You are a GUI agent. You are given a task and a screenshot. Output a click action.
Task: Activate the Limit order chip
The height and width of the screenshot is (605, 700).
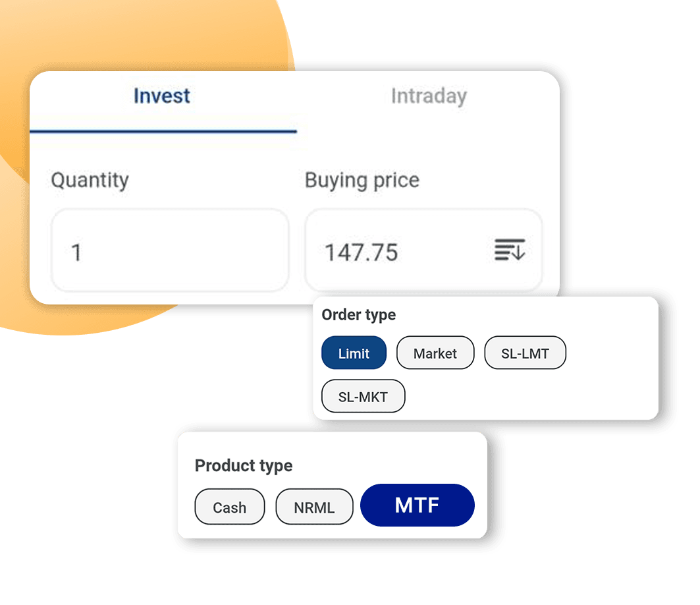coord(354,353)
